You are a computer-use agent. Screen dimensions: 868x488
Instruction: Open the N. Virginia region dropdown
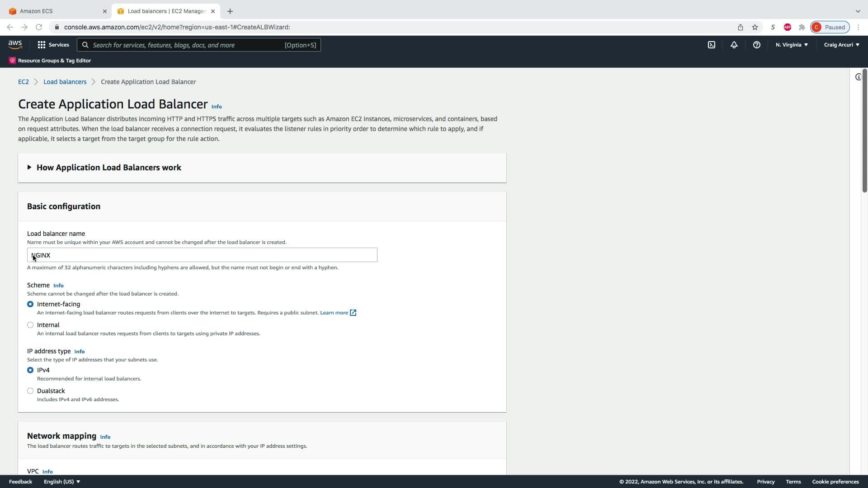pyautogui.click(x=792, y=45)
